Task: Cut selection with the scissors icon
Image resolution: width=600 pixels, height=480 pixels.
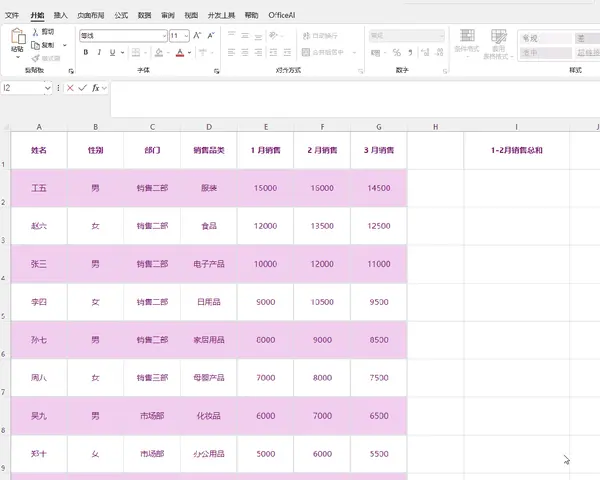Action: click(x=36, y=31)
